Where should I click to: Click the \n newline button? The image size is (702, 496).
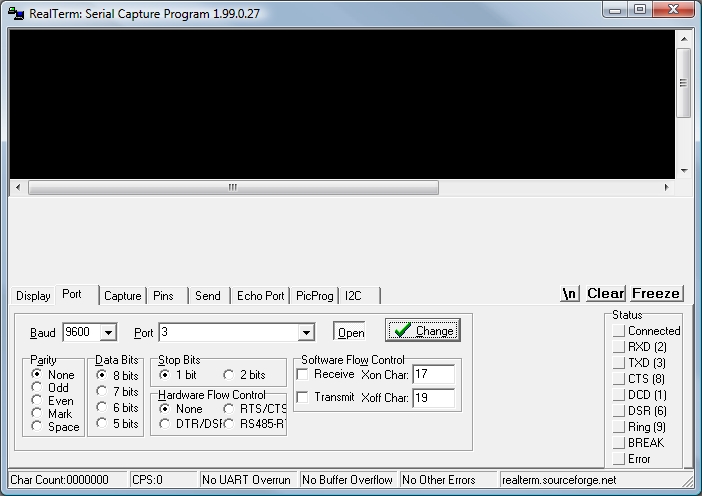[x=569, y=294]
